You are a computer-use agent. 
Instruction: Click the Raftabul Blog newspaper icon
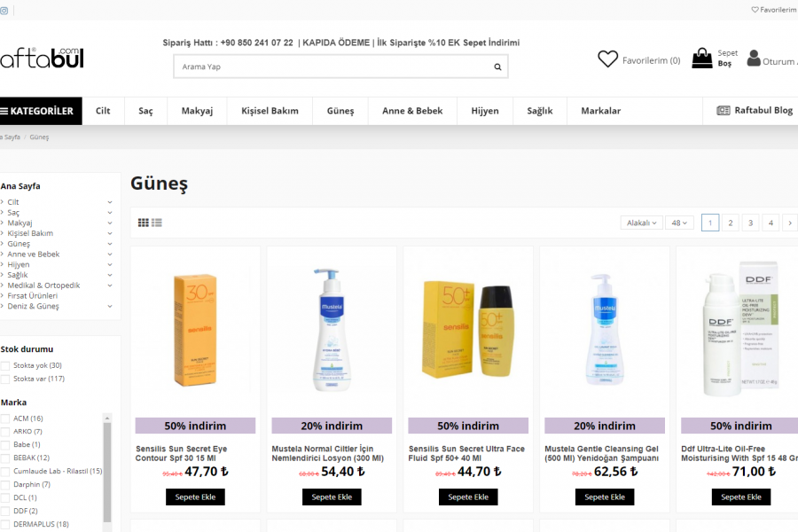click(724, 111)
